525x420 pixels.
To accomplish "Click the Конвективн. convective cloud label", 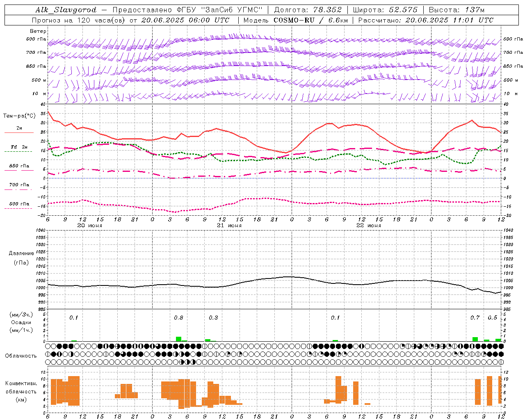I will tap(21, 383).
